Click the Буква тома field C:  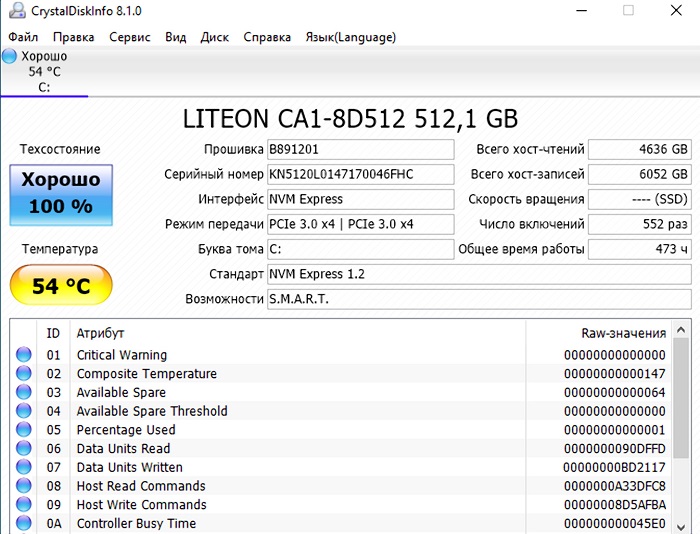361,249
